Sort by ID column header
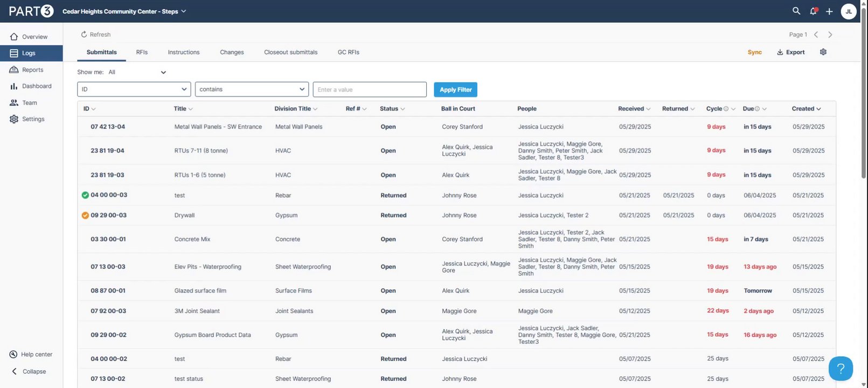The width and height of the screenshot is (868, 388). [x=89, y=109]
